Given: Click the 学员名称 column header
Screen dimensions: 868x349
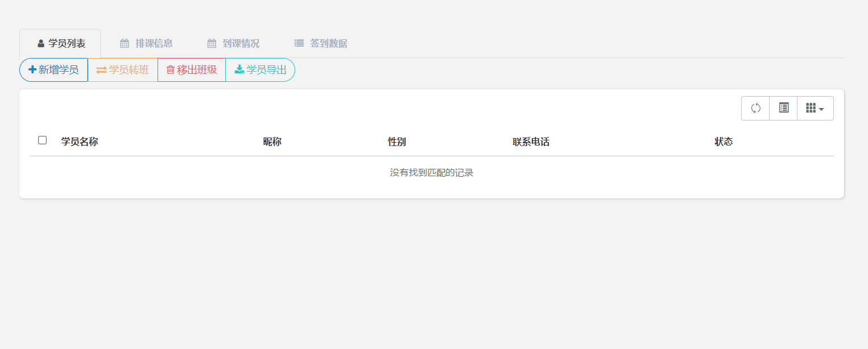Looking at the screenshot, I should click(80, 142).
